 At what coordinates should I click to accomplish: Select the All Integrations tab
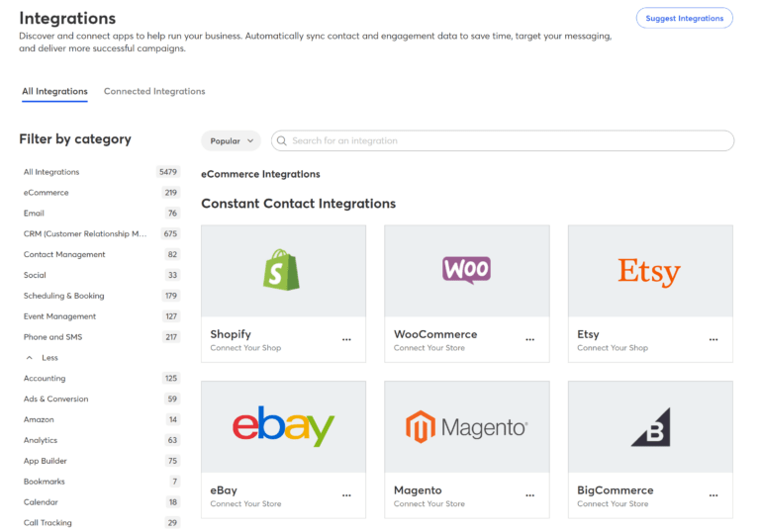(54, 91)
